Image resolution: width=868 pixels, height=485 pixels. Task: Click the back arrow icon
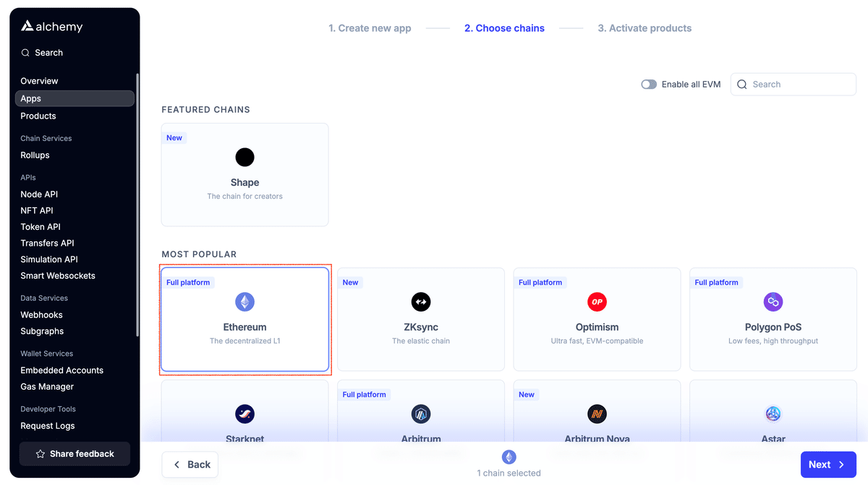coord(176,465)
